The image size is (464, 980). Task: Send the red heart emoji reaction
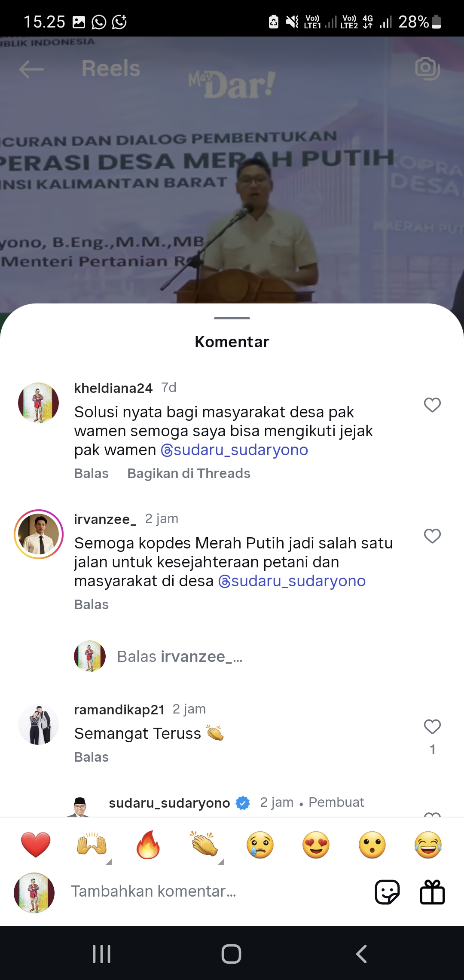[36, 845]
